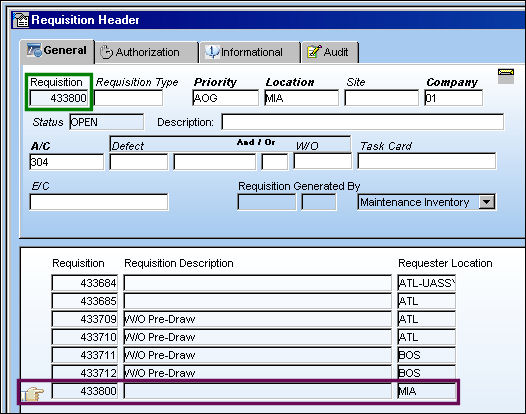The image size is (526, 414).
Task: Click the And / Or input field
Action: (275, 162)
